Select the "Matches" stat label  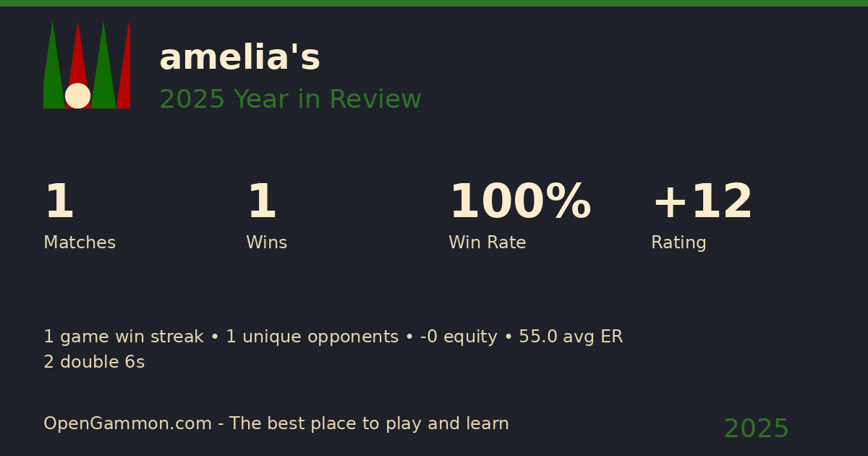pyautogui.click(x=80, y=243)
